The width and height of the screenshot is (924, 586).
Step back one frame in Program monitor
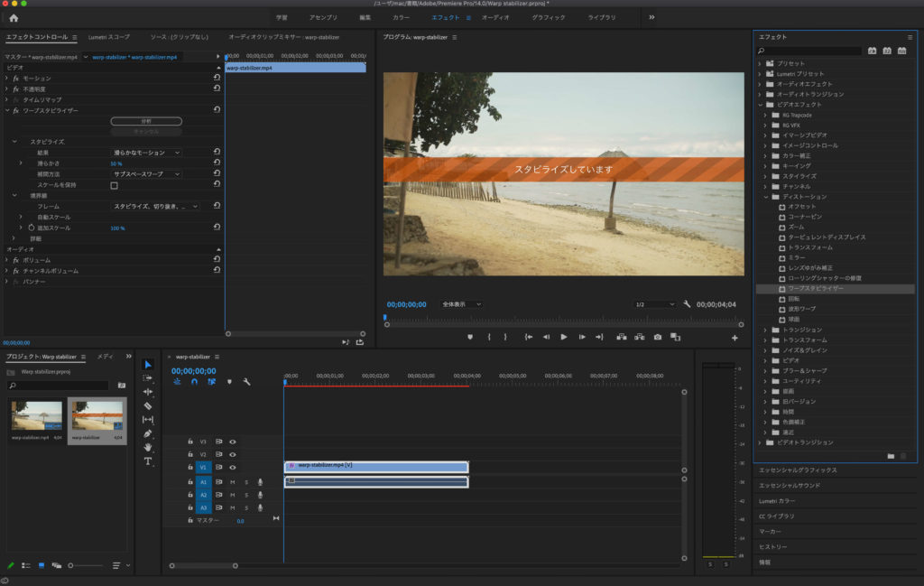[x=546, y=337]
